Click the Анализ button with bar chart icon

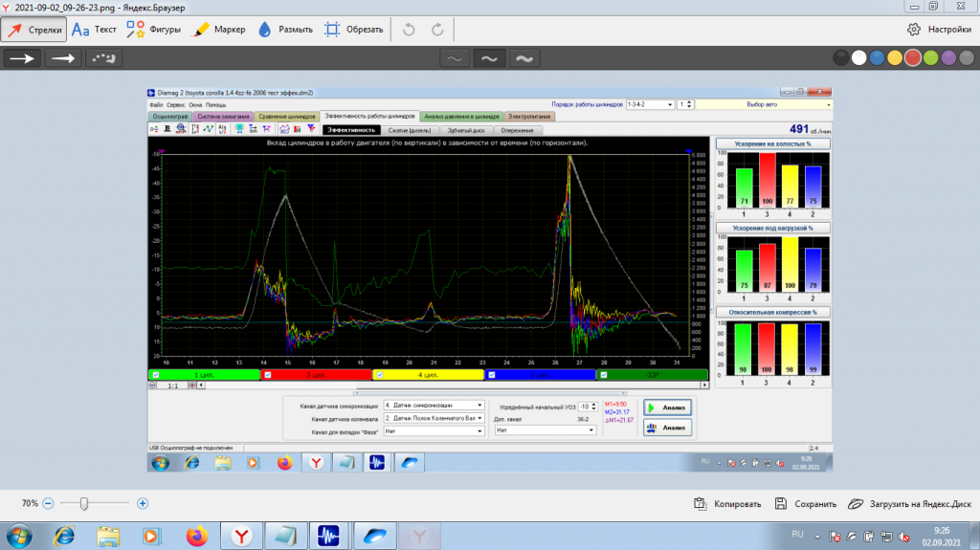[667, 429]
